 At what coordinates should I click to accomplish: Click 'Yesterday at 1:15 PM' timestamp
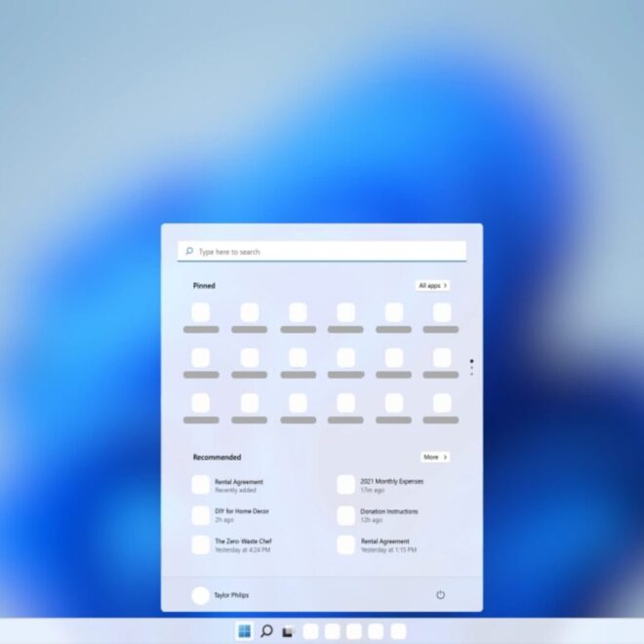388,550
